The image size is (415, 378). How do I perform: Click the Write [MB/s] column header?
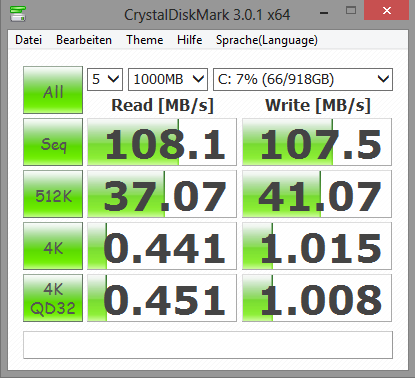318,105
